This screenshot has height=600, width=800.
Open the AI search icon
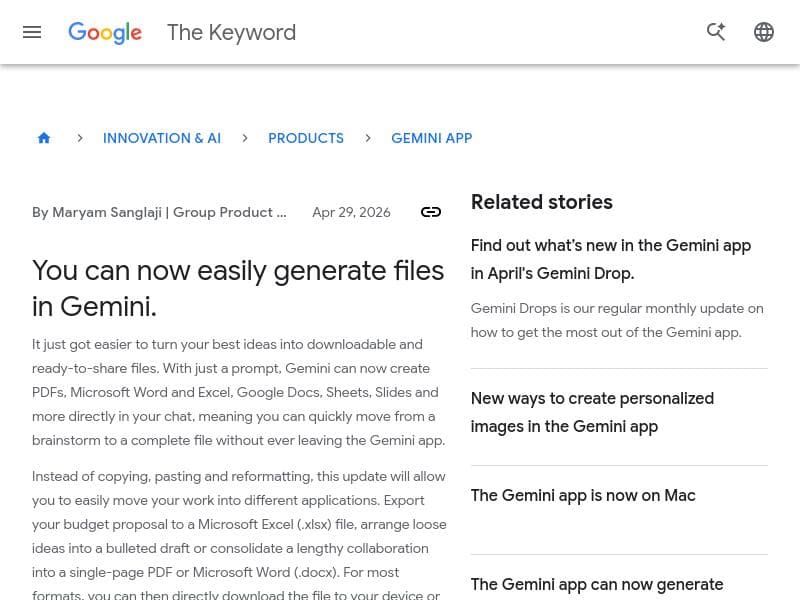pyautogui.click(x=716, y=32)
